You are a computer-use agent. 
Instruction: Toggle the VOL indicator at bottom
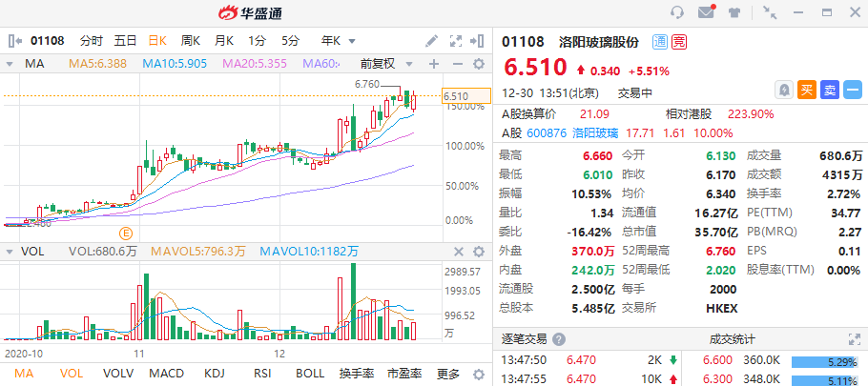[x=72, y=374]
